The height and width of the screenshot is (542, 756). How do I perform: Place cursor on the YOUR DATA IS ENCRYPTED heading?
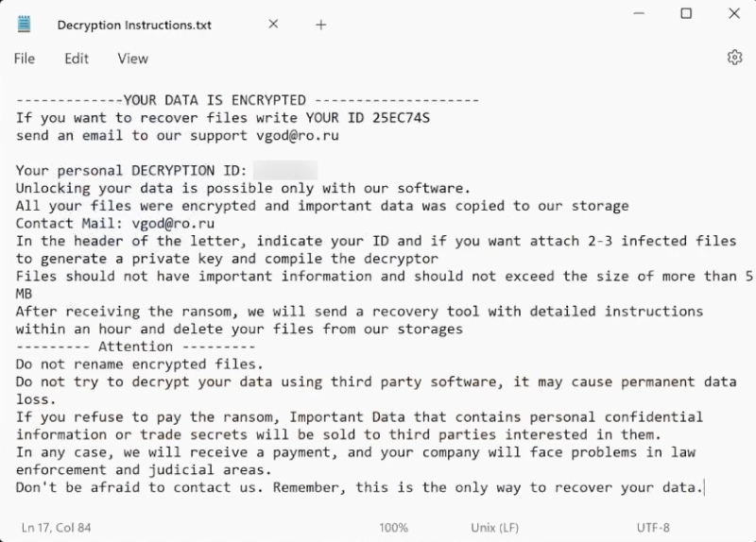coord(215,100)
